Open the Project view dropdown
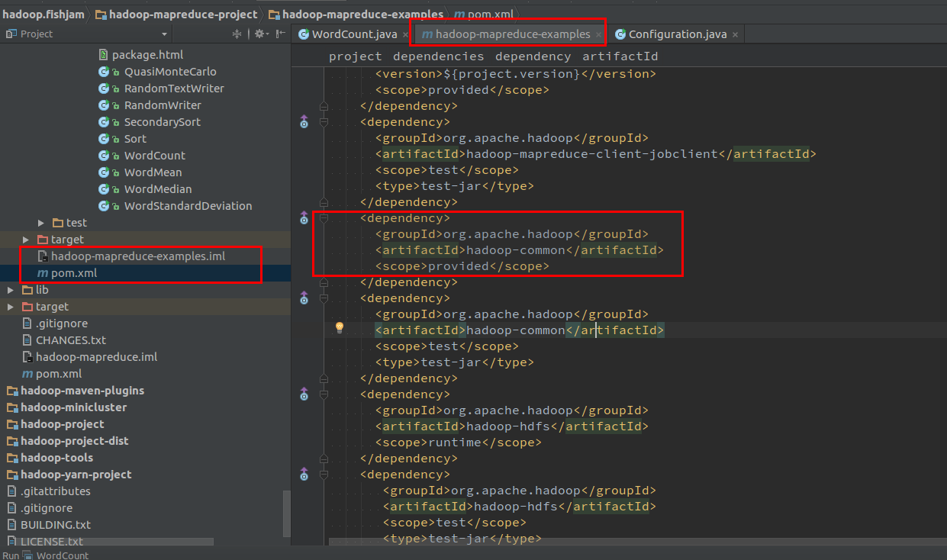Viewport: 947px width, 560px height. [x=164, y=34]
